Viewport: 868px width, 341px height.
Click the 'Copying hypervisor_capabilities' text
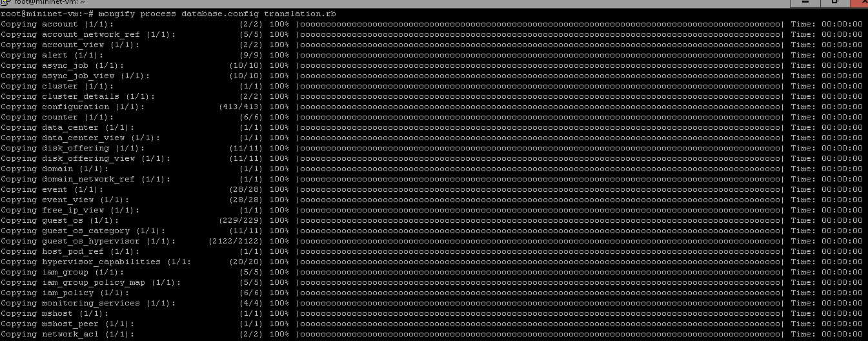[96, 262]
